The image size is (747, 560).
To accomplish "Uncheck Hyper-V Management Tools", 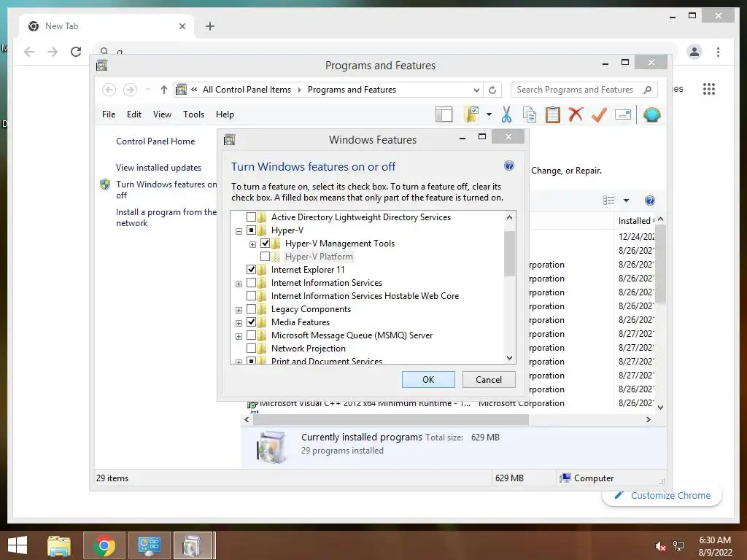I will [265, 244].
